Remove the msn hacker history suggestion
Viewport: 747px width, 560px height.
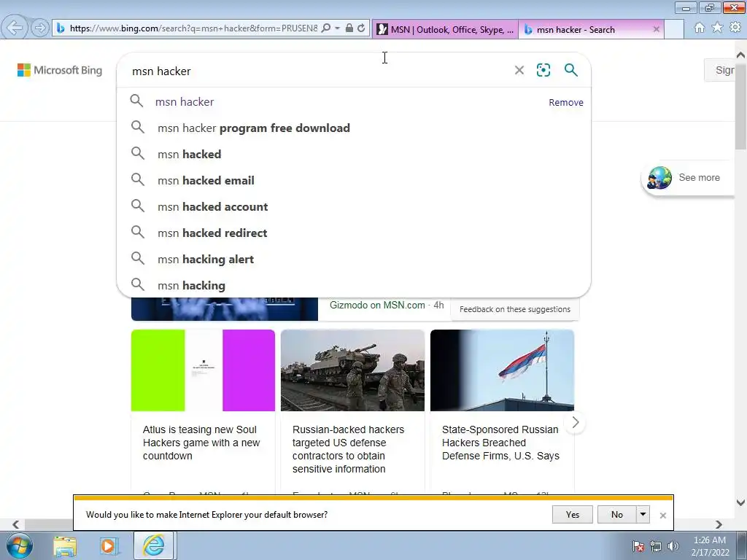[566, 102]
